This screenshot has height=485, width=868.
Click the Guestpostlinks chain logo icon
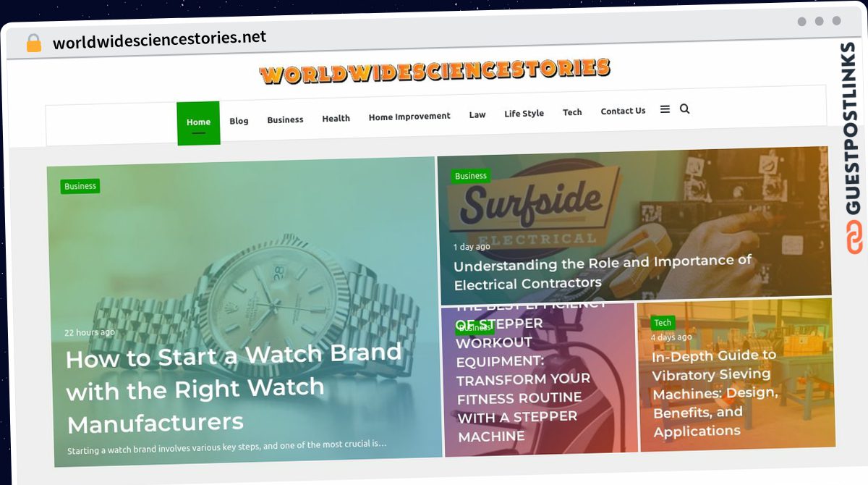pos(854,238)
